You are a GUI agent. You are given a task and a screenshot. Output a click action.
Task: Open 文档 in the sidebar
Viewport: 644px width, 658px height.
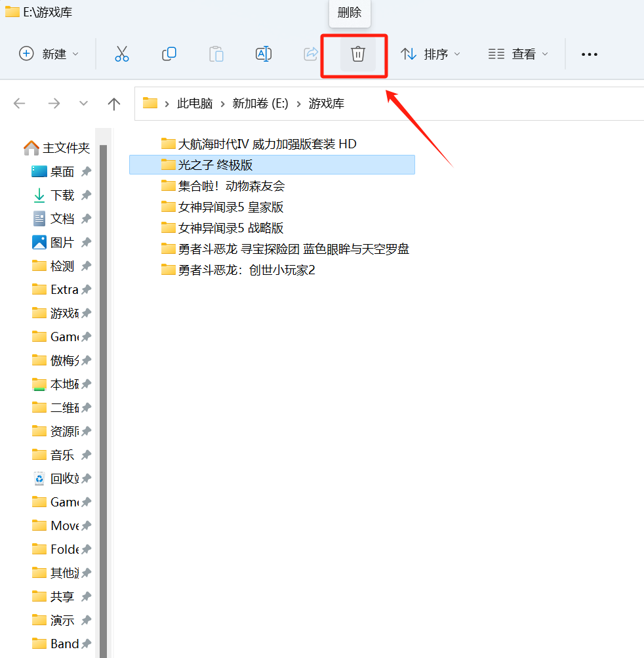62,218
